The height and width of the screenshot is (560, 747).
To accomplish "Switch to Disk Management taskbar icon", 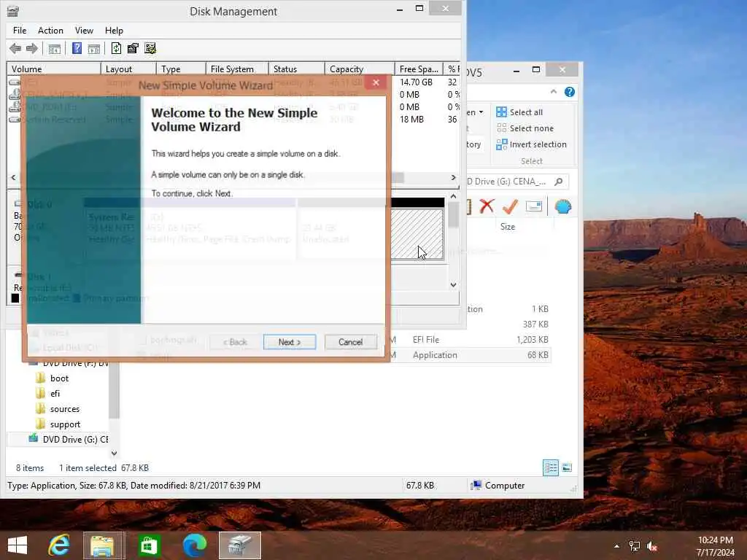I will (240, 545).
